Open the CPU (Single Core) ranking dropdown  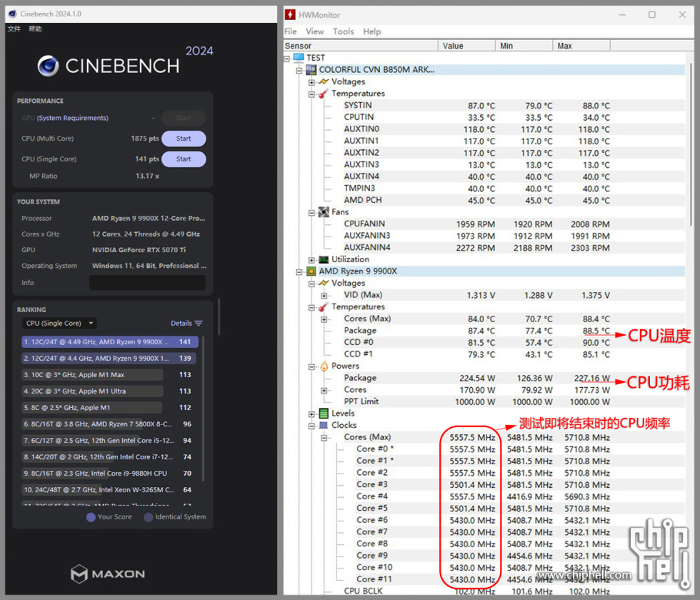(x=59, y=324)
